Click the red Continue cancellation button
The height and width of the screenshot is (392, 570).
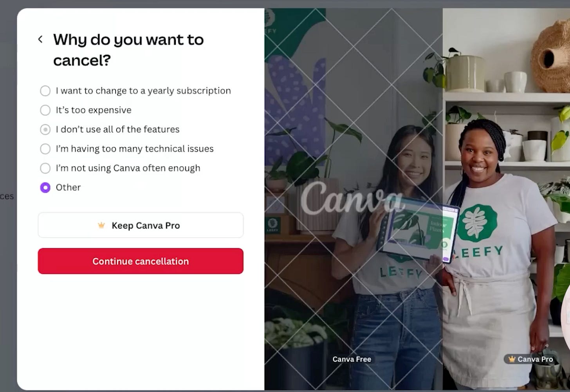click(141, 261)
